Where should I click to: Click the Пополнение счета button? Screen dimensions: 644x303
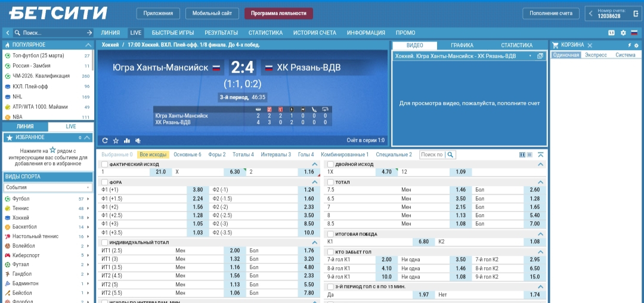pos(551,13)
